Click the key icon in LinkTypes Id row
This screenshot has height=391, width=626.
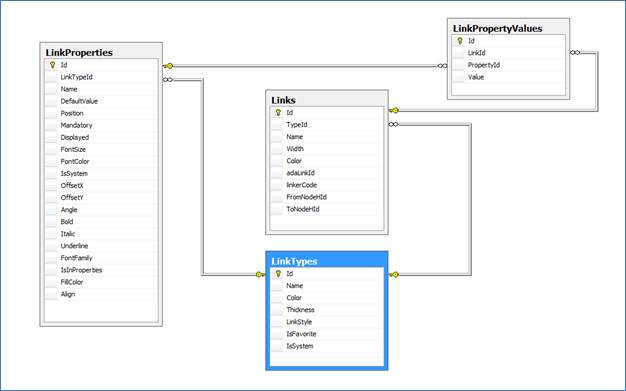pyautogui.click(x=278, y=274)
